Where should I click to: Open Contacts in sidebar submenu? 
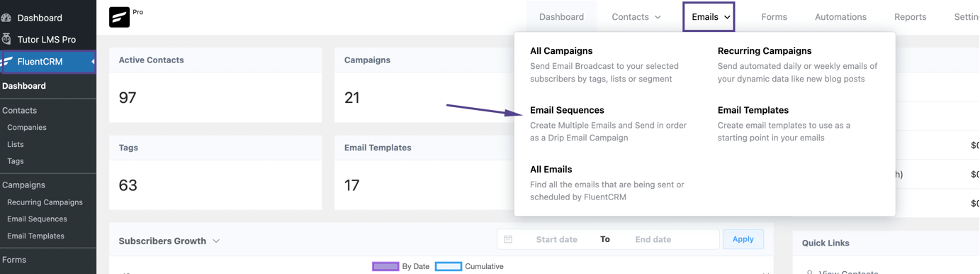coord(20,110)
